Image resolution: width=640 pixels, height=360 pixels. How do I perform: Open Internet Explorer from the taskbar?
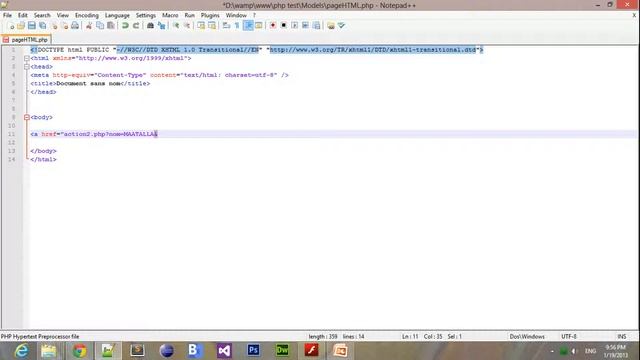pos(21,351)
